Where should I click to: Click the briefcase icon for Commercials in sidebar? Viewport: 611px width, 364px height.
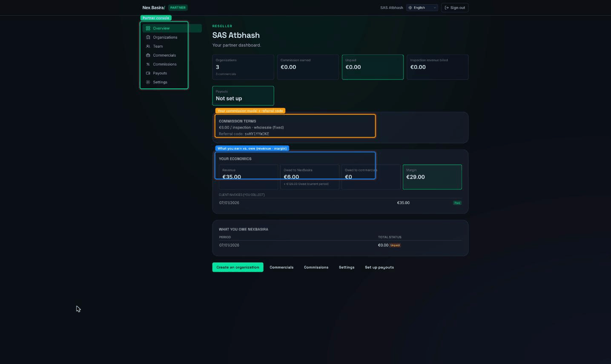coord(148,55)
